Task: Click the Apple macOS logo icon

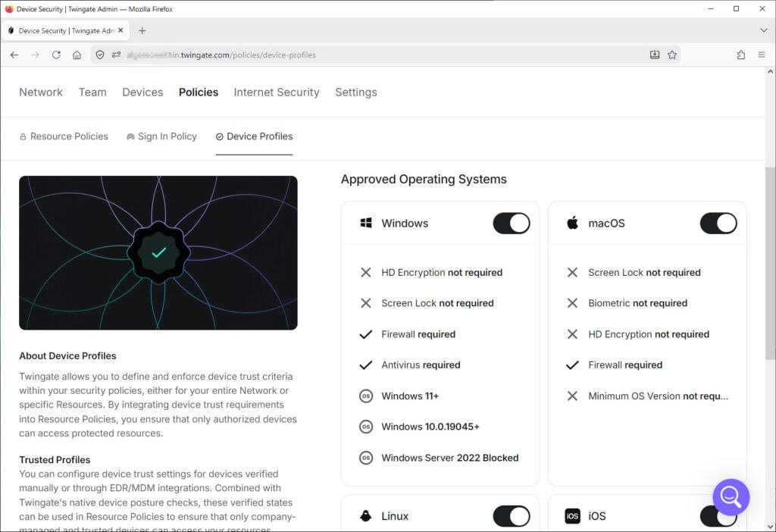Action: coord(573,224)
